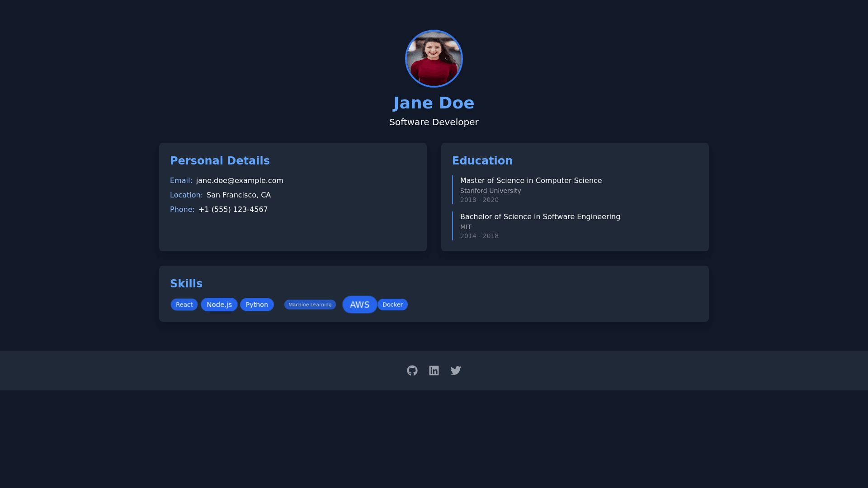Click the Stanford University text
The image size is (868, 488).
(x=491, y=191)
